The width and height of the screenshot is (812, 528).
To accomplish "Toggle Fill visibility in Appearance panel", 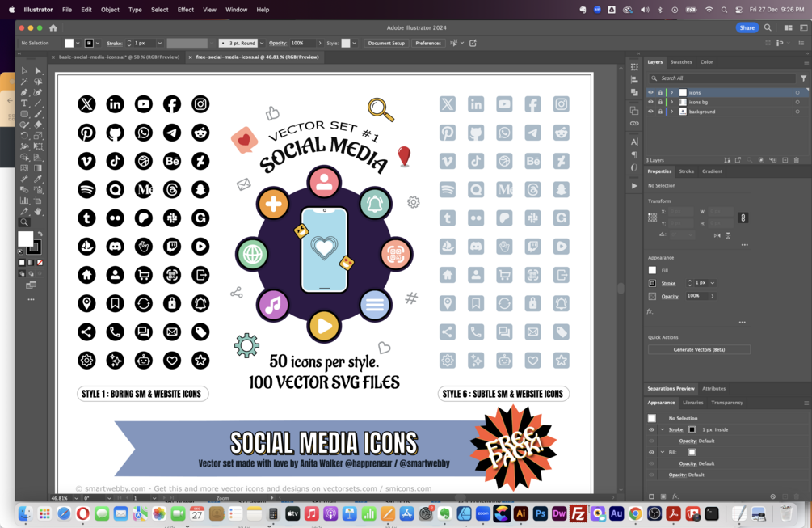I will pyautogui.click(x=651, y=452).
